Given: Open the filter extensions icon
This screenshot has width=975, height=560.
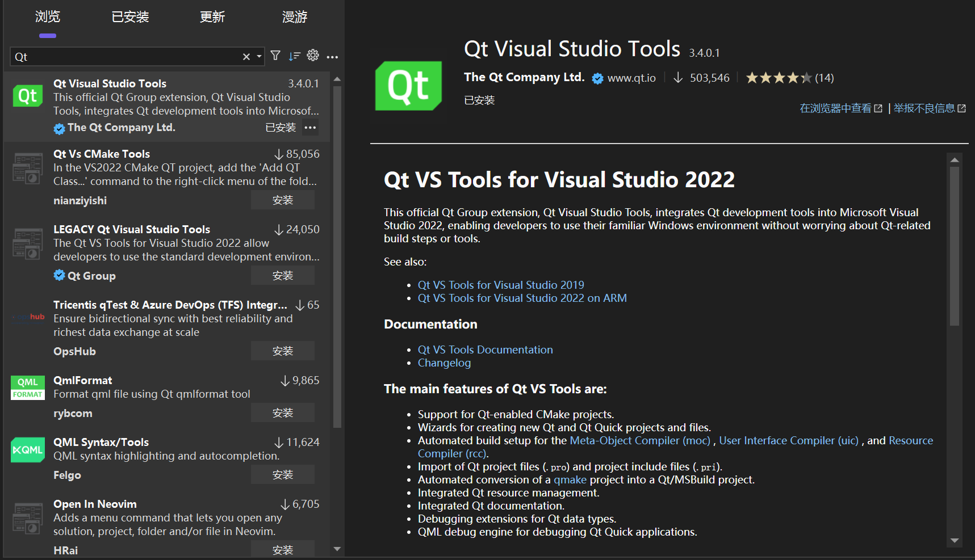Looking at the screenshot, I should 275,55.
